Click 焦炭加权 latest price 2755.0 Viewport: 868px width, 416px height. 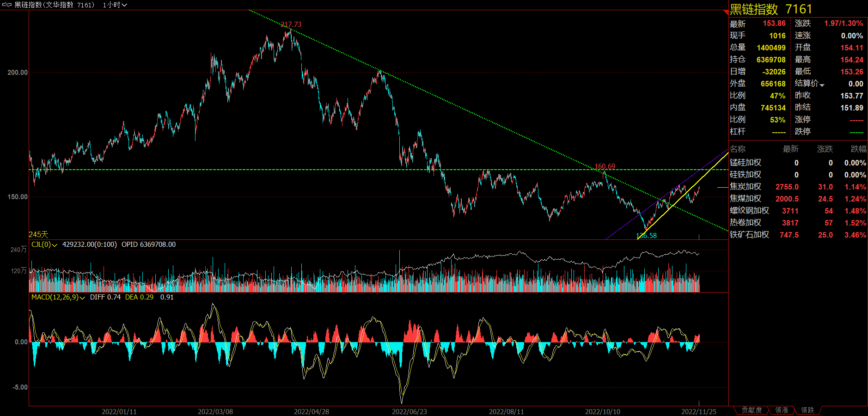pos(787,187)
